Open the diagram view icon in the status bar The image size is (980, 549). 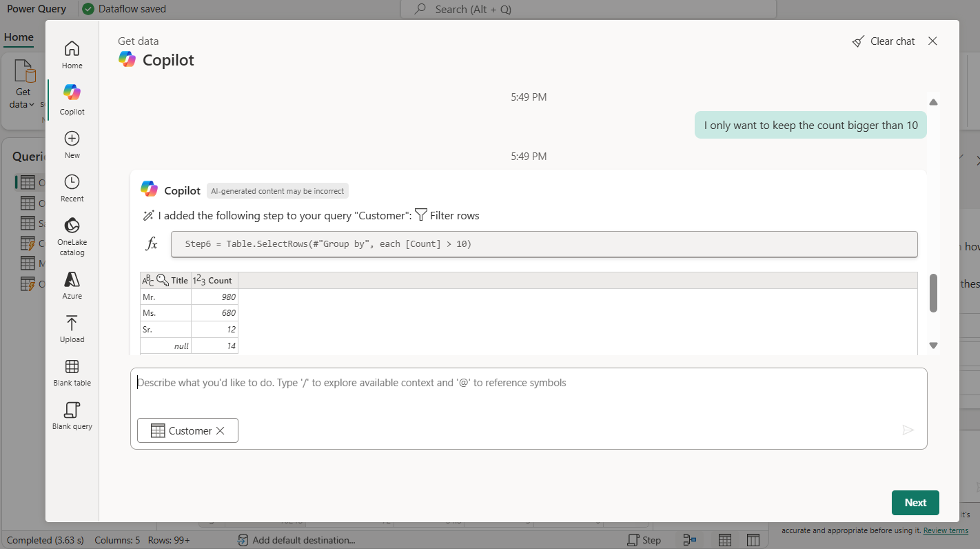pyautogui.click(x=690, y=540)
